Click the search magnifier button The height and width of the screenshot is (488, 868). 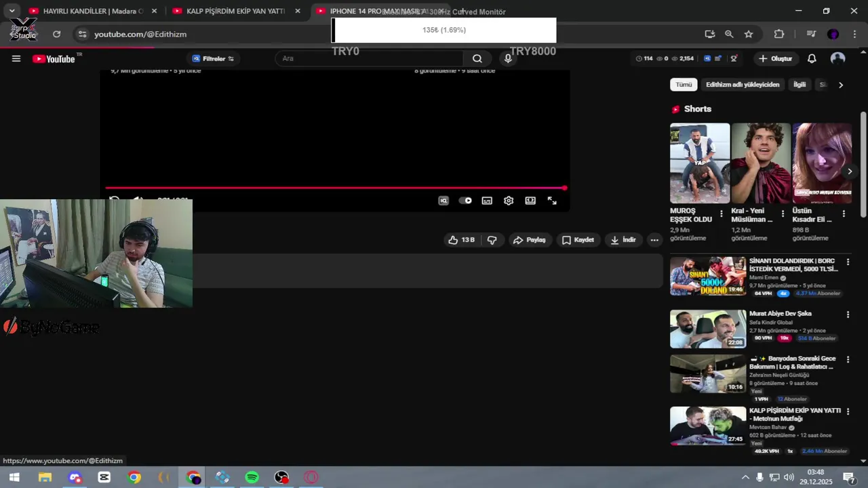tap(477, 58)
